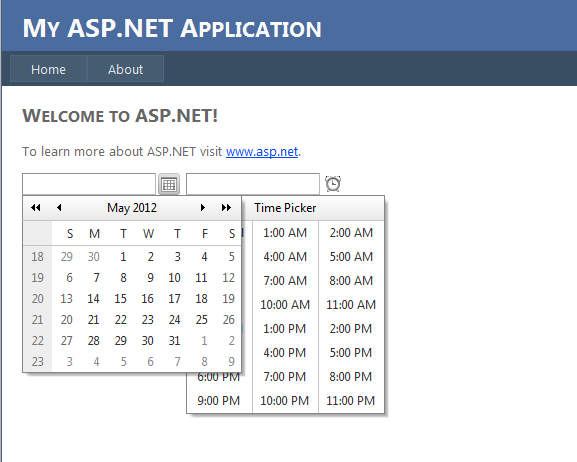Select 1:00 AM in Time Picker

tap(285, 233)
